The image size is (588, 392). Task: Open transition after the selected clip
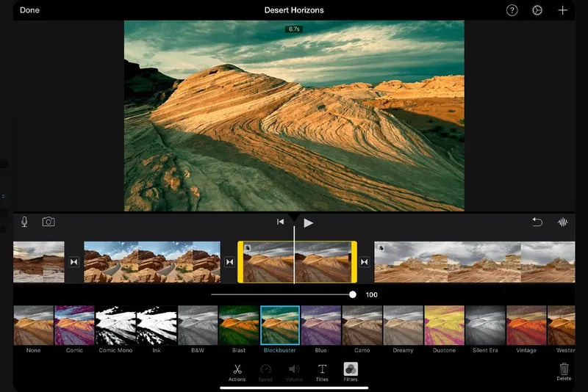(x=364, y=262)
